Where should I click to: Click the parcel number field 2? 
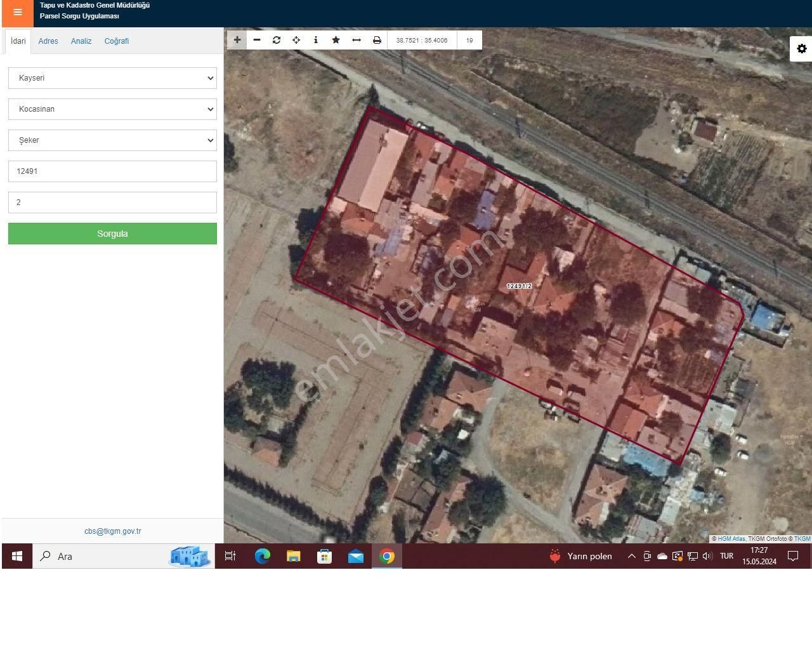point(112,202)
